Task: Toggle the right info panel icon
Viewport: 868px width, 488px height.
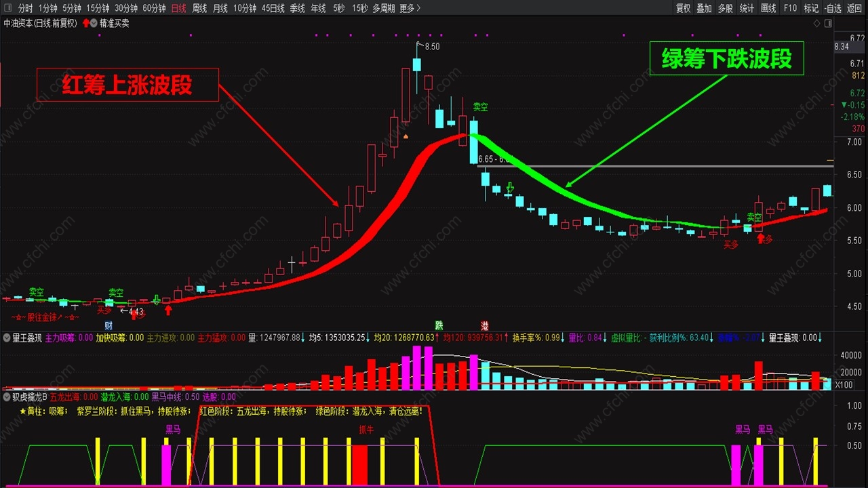Action: [827, 23]
